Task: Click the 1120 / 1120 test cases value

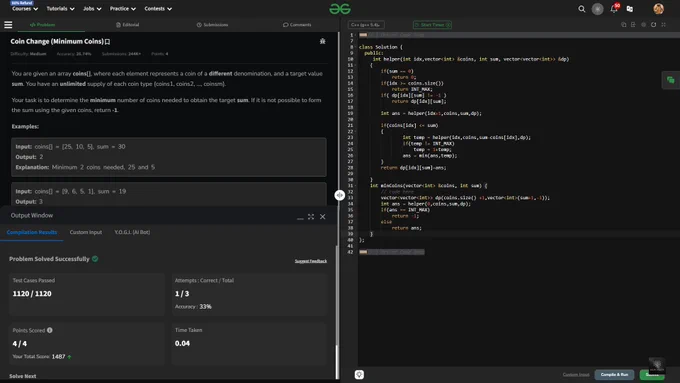Action: pyautogui.click(x=32, y=294)
